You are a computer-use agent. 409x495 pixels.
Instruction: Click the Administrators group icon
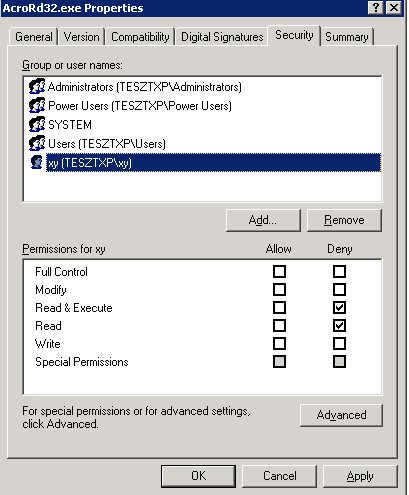37,87
